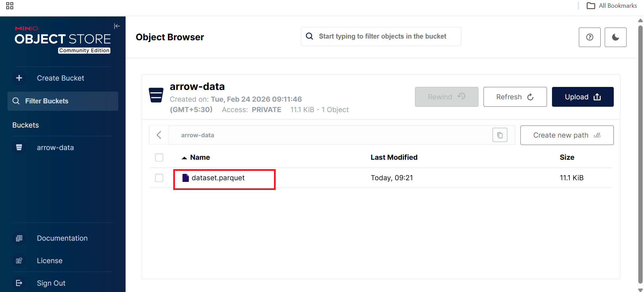The width and height of the screenshot is (644, 292).
Task: Sign Out of the console
Action: point(51,283)
